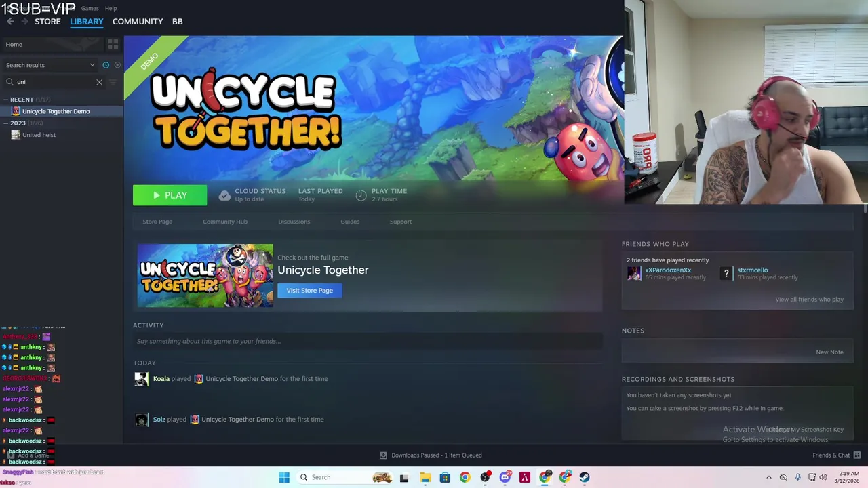Click Visit Store Page button
The image size is (868, 488).
pos(309,291)
